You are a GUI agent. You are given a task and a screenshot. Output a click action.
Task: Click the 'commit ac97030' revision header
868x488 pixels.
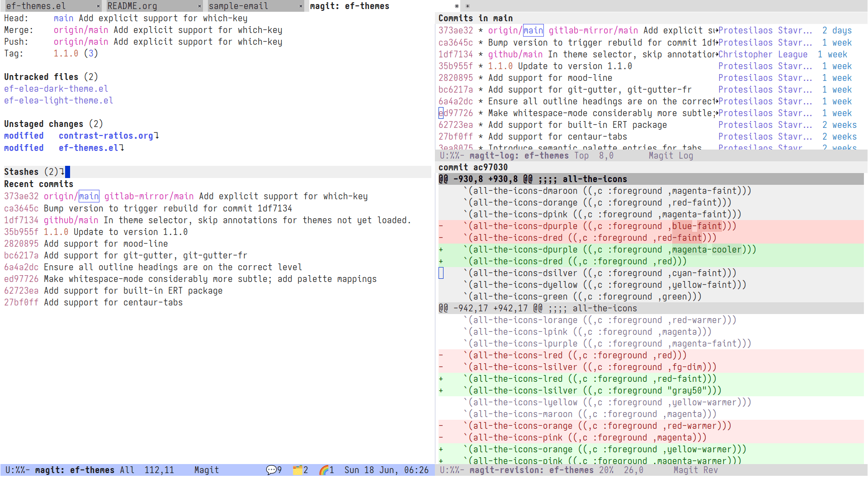[x=473, y=167]
